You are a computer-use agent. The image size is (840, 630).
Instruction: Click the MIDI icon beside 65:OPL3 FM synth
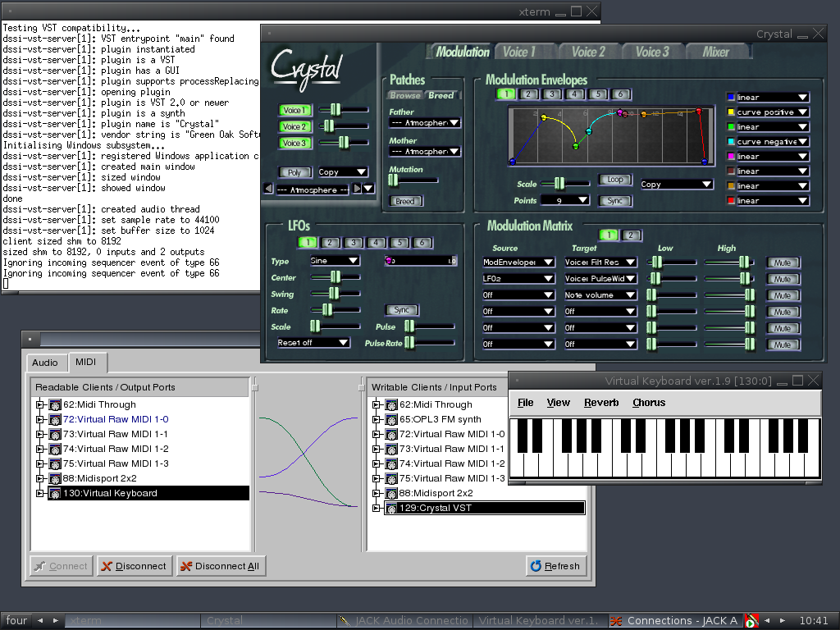point(391,419)
